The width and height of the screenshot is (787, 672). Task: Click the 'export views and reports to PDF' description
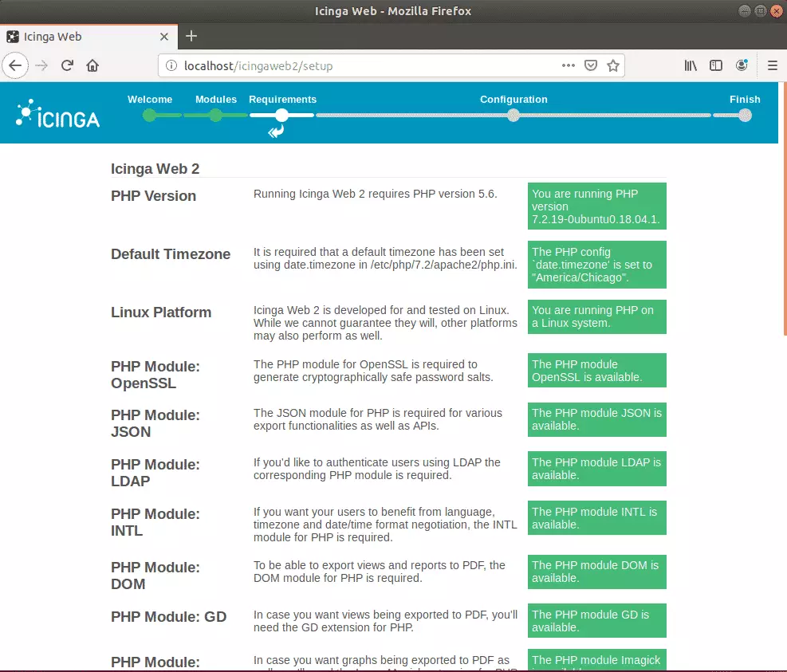380,571
